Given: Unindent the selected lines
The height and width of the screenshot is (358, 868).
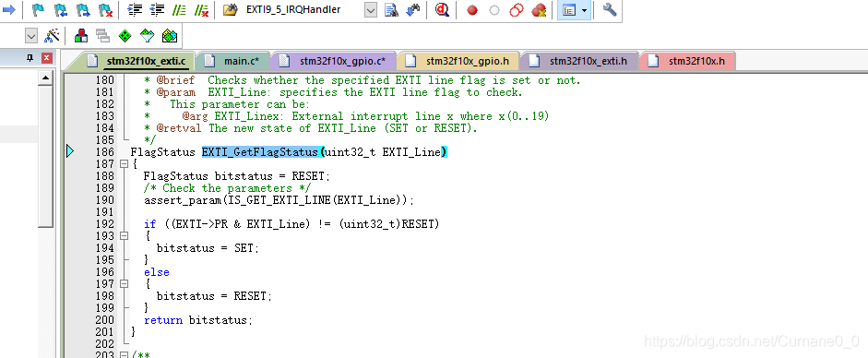Looking at the screenshot, I should pos(157,9).
